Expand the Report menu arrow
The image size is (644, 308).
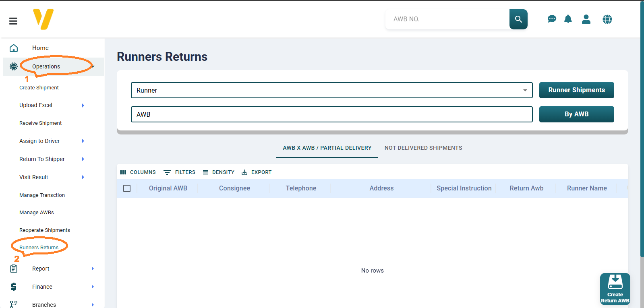coord(93,269)
